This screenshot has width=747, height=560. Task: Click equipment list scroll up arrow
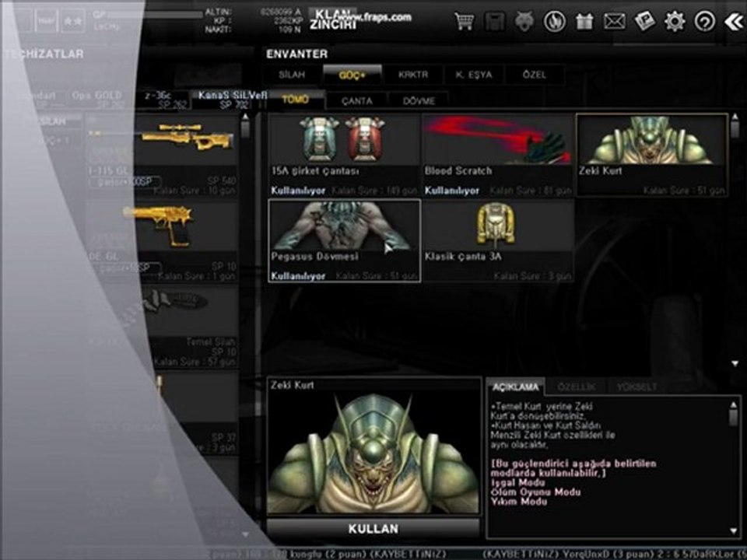245,117
